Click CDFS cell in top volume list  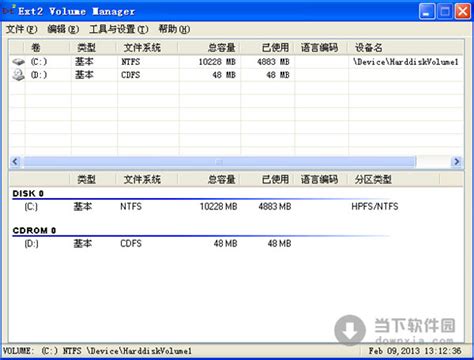[x=130, y=75]
